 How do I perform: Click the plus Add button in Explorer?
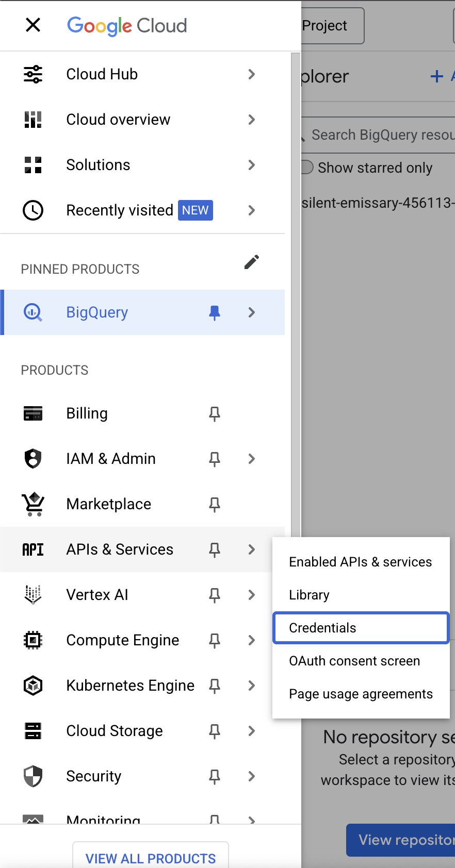click(442, 76)
